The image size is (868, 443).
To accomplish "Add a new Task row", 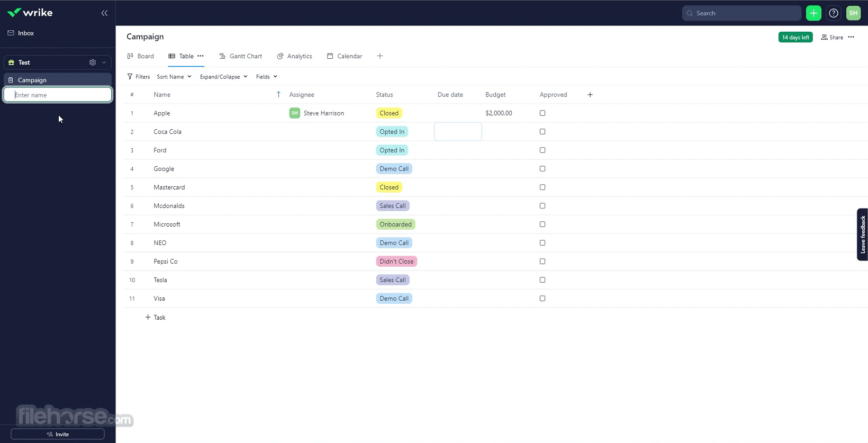I will click(155, 318).
